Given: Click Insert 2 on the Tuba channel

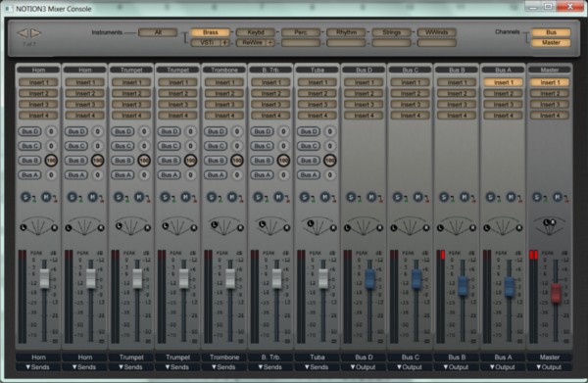Looking at the screenshot, I should pos(318,93).
